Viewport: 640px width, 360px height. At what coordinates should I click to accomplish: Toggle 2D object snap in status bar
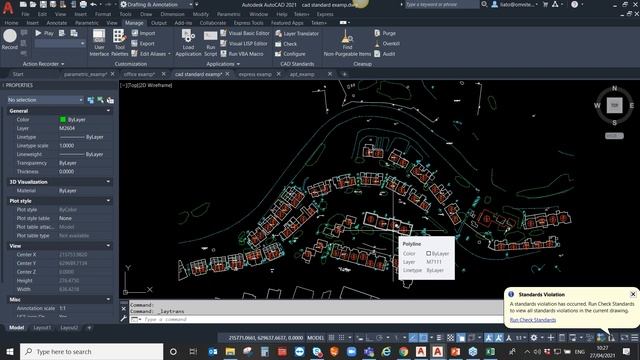[424, 338]
